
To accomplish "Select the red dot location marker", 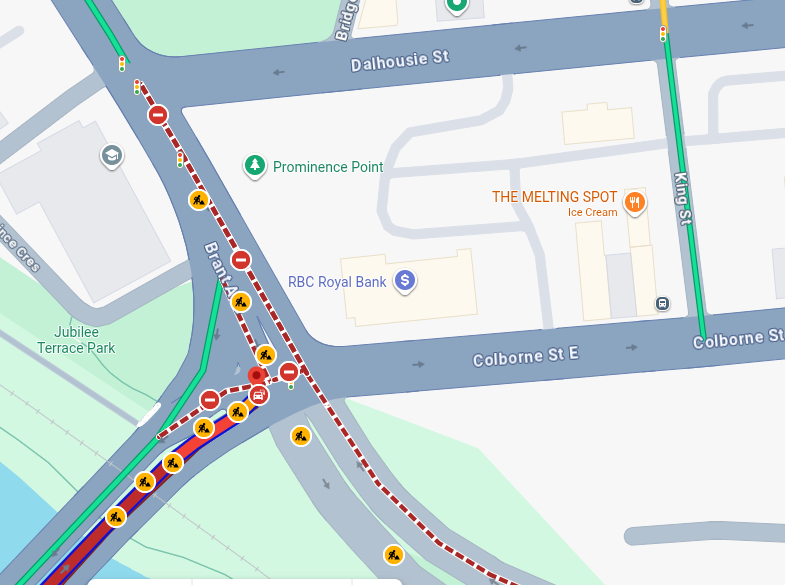I will [x=257, y=375].
